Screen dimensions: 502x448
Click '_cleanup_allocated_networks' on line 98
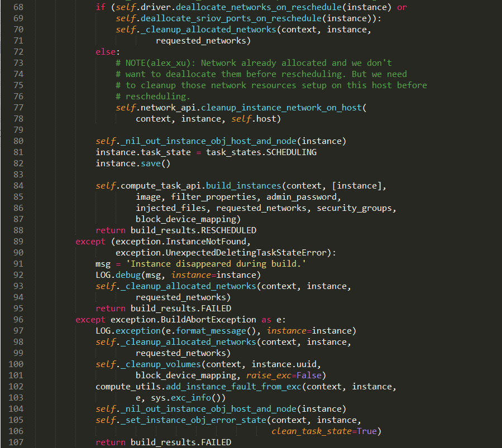coord(188,342)
